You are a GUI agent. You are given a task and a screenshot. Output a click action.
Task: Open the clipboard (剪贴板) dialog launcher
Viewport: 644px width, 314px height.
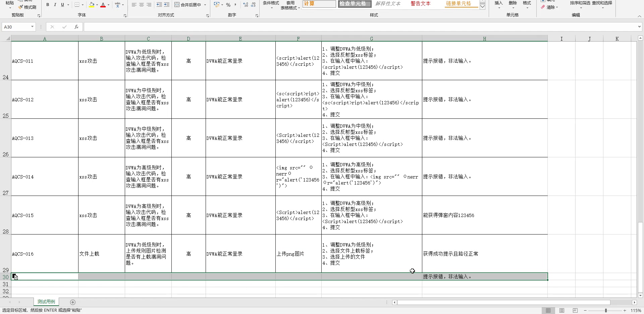tap(39, 16)
